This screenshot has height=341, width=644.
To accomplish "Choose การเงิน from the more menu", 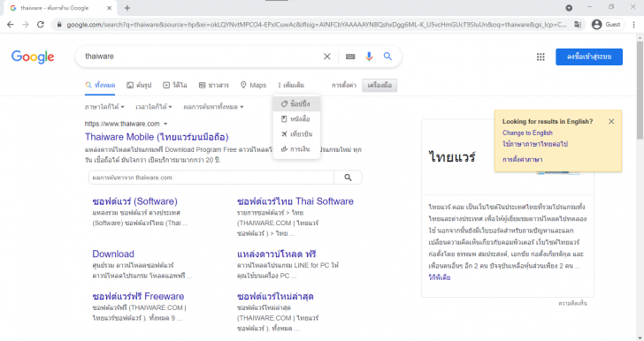I will click(x=296, y=149).
